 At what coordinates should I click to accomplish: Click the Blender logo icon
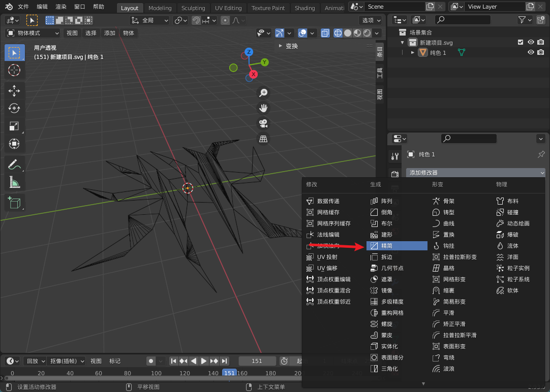point(9,7)
